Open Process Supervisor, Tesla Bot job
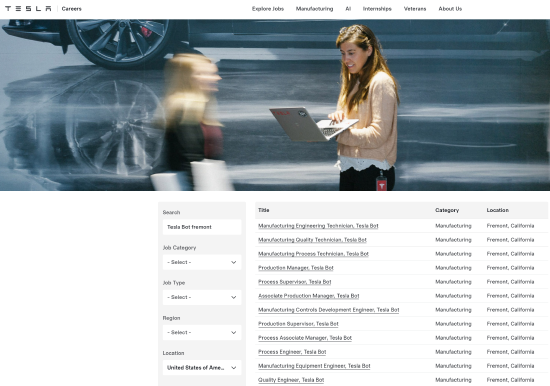 pyautogui.click(x=295, y=282)
